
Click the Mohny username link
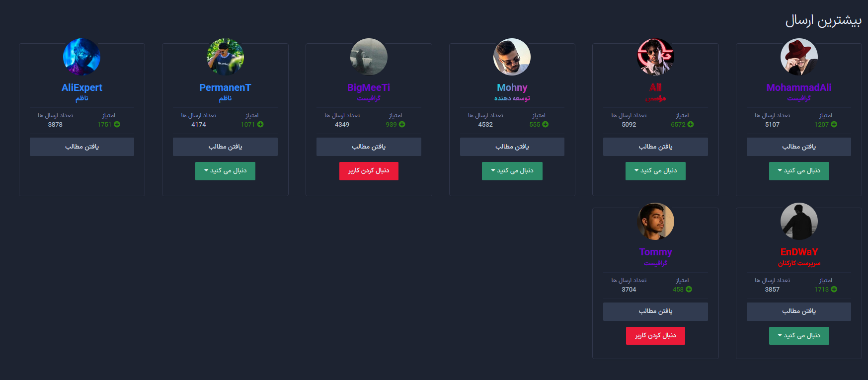tap(512, 88)
